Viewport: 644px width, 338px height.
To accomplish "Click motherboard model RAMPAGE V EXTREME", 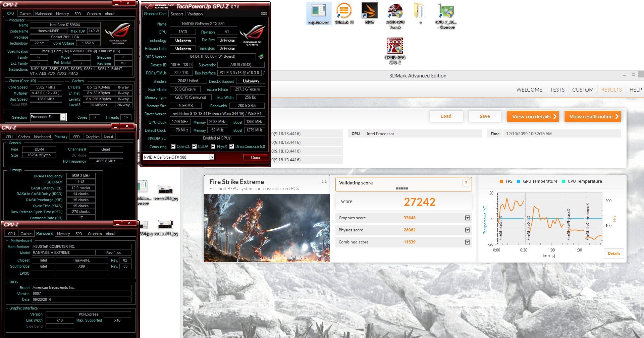I will tap(63, 253).
